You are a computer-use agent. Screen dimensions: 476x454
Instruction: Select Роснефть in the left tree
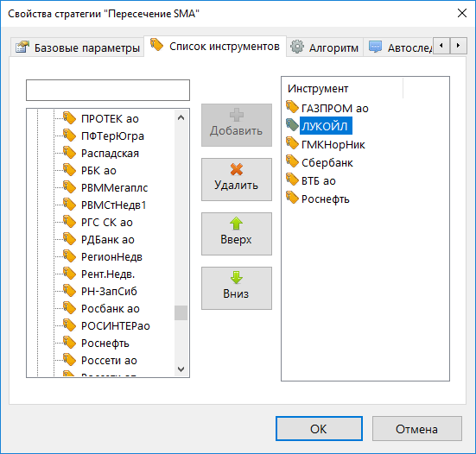click(x=105, y=344)
